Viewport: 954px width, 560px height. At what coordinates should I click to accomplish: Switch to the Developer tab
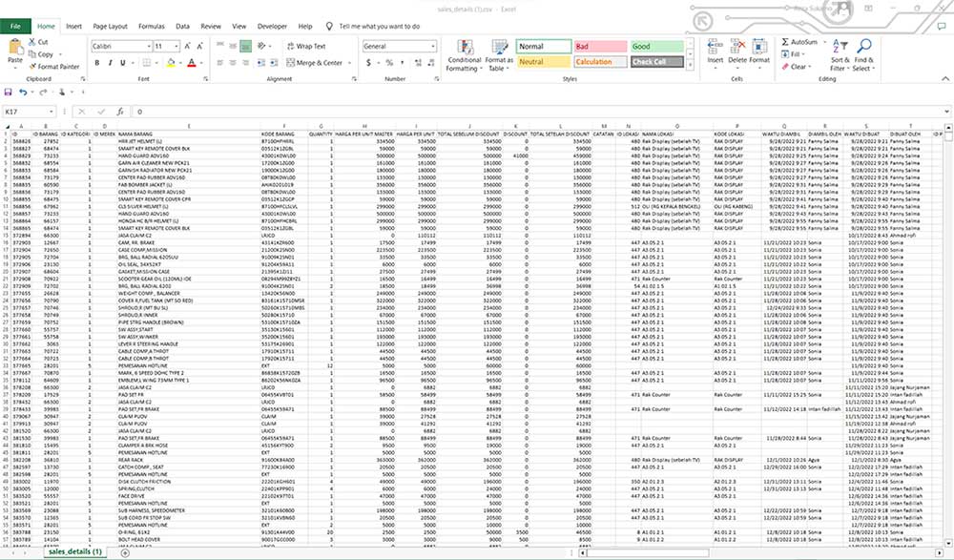[x=272, y=26]
